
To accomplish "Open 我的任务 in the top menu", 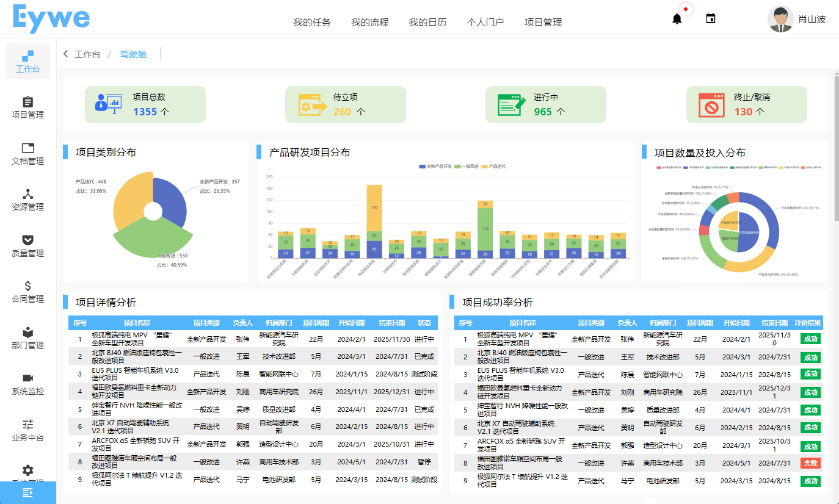I will pos(311,23).
